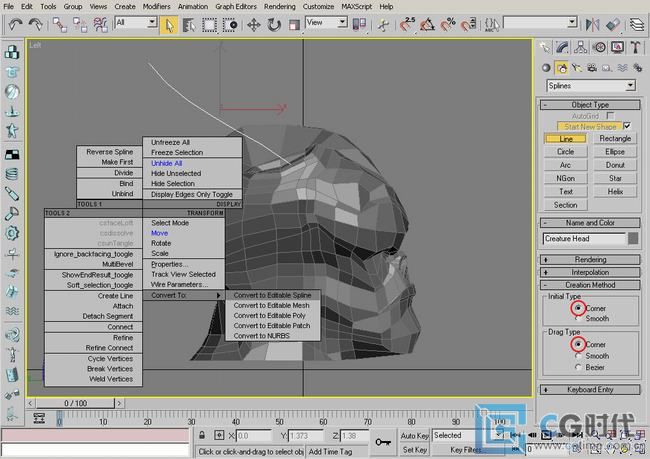Select the Cameras category icon
Viewport: 650px width, 459px height.
592,68
